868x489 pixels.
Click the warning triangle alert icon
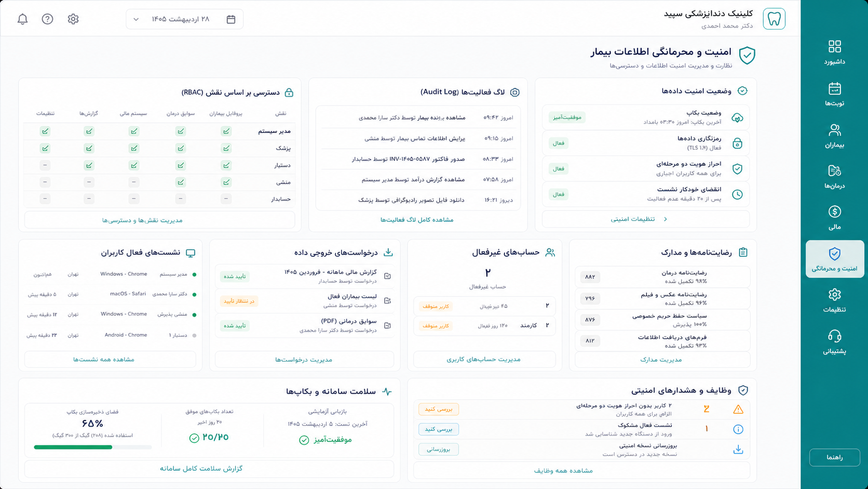click(x=738, y=409)
